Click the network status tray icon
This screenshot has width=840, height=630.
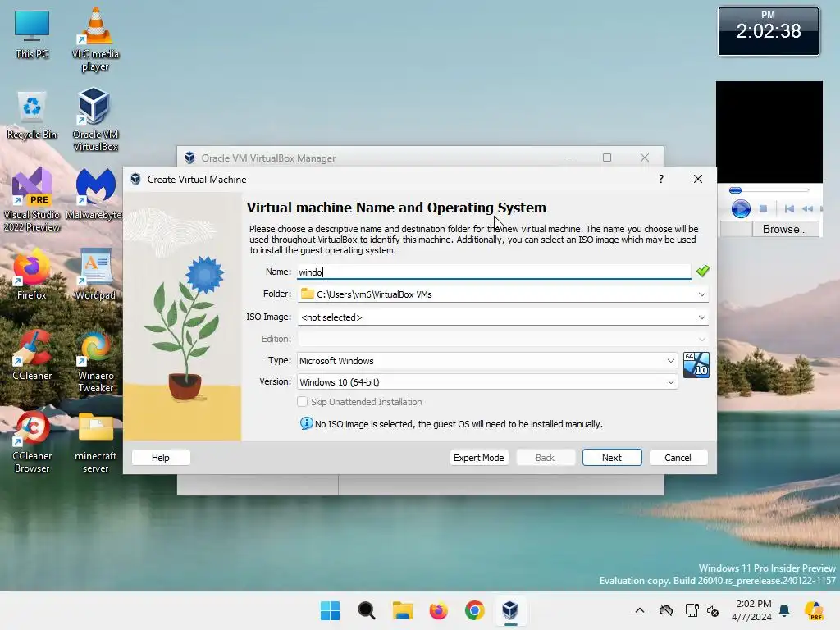tap(692, 610)
